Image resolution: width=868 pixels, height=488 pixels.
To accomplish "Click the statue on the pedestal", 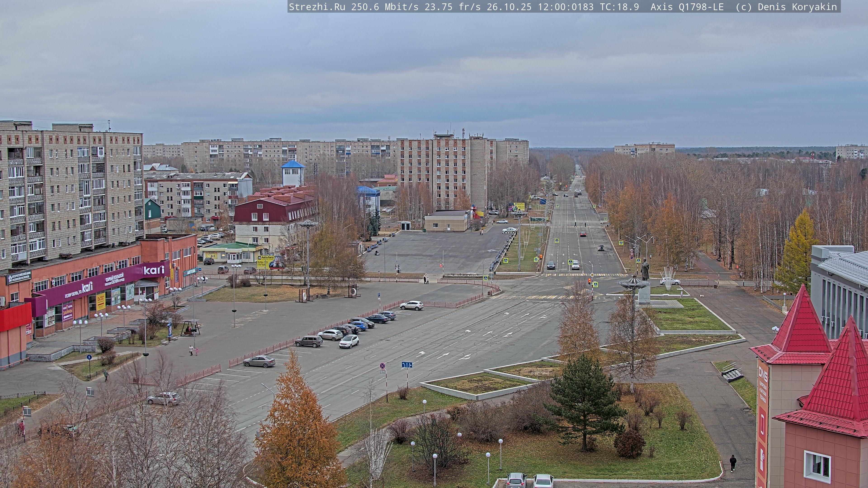I will pyautogui.click(x=645, y=269).
